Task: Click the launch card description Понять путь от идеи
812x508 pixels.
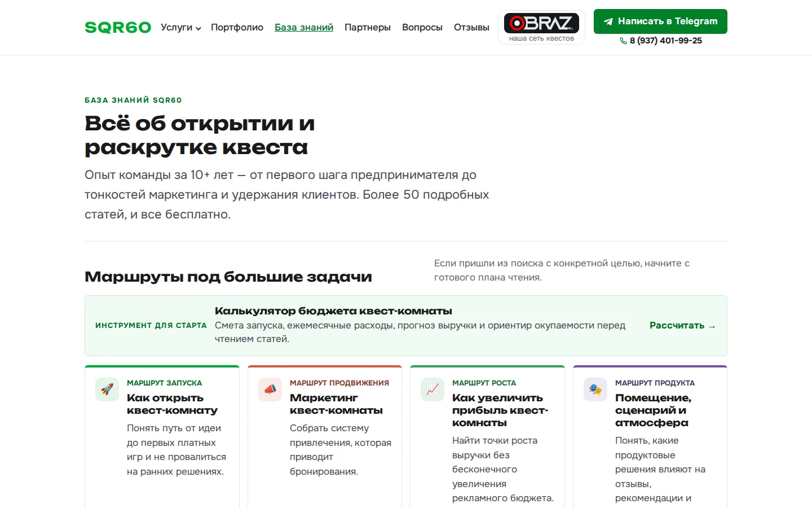Action: [176, 450]
